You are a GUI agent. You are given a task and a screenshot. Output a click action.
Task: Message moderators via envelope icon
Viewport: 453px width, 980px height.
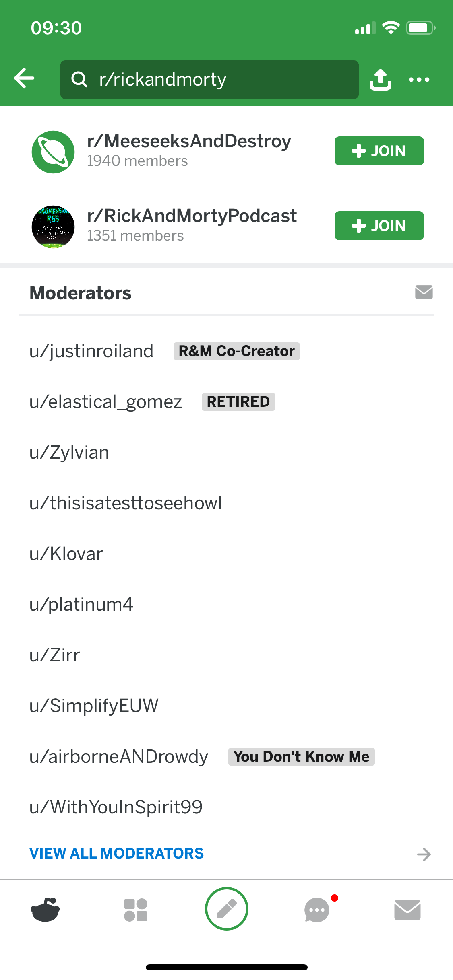coord(424,292)
